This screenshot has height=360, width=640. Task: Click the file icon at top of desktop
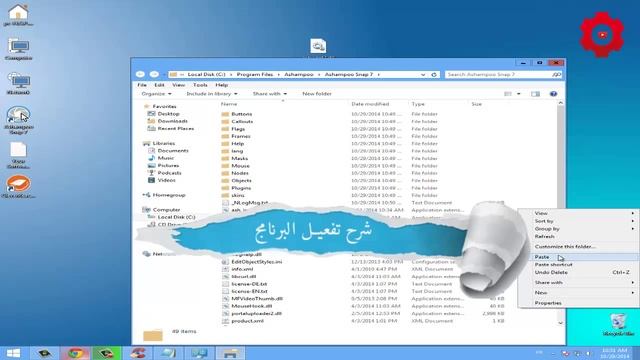tap(318, 46)
